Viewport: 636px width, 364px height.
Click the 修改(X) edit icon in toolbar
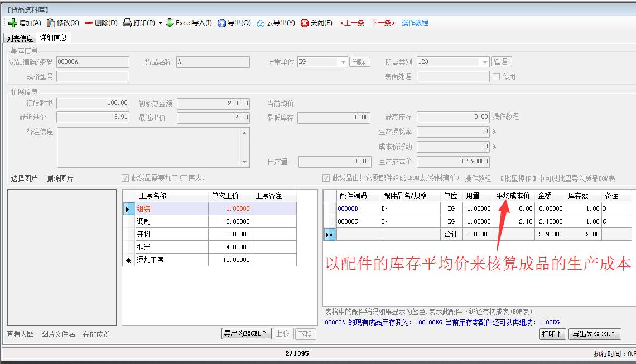(x=51, y=23)
